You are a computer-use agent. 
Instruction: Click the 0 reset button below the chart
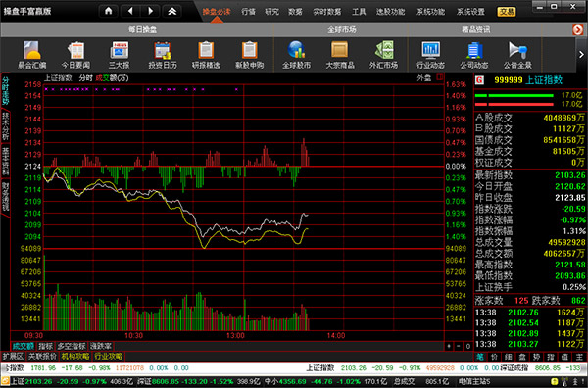tap(467, 347)
